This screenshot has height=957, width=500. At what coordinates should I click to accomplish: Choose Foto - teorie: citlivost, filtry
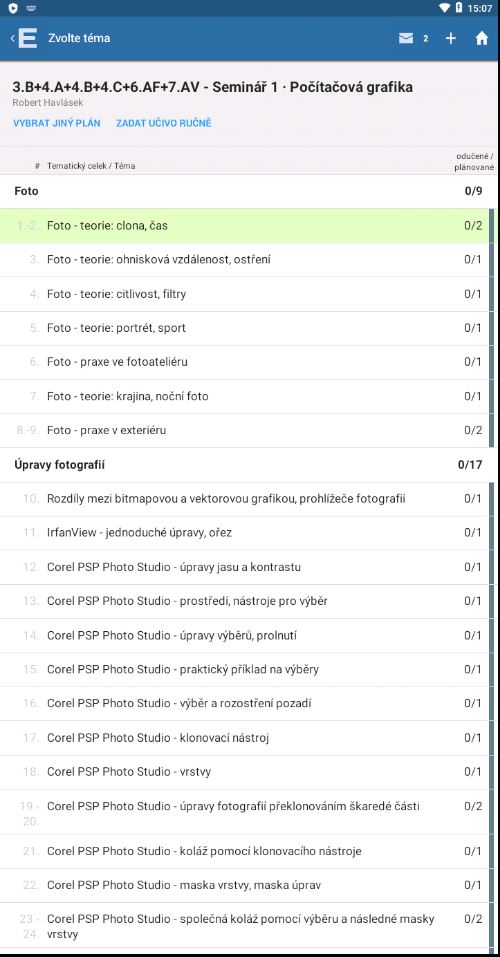click(x=247, y=294)
